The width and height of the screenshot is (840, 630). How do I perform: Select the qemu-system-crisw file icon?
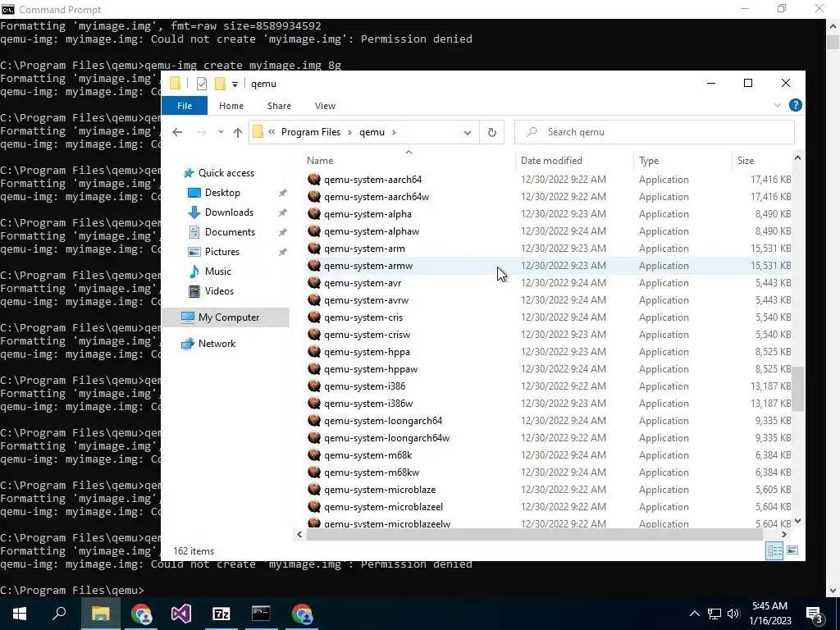click(x=314, y=335)
